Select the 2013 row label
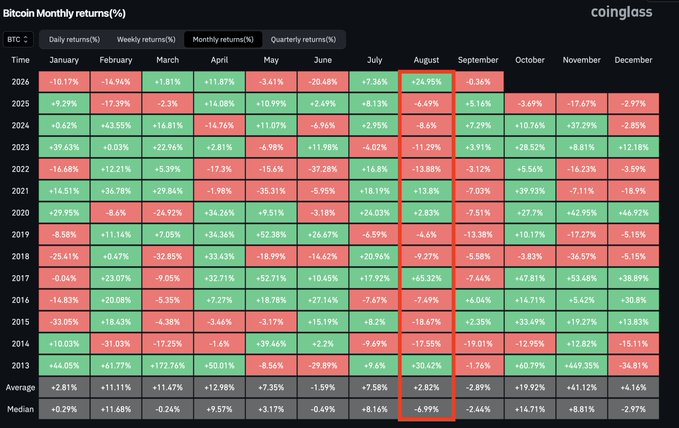 click(20, 366)
